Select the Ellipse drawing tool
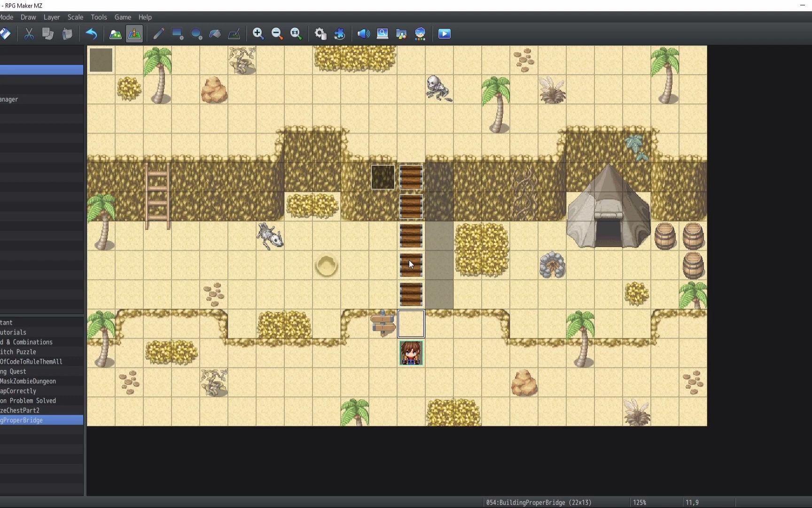The height and width of the screenshot is (508, 812). click(196, 34)
